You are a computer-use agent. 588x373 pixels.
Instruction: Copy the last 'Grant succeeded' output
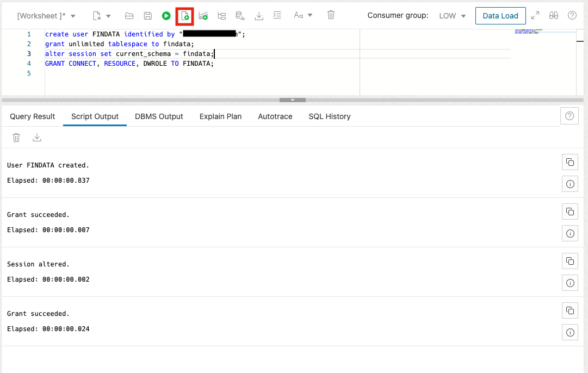[570, 310]
